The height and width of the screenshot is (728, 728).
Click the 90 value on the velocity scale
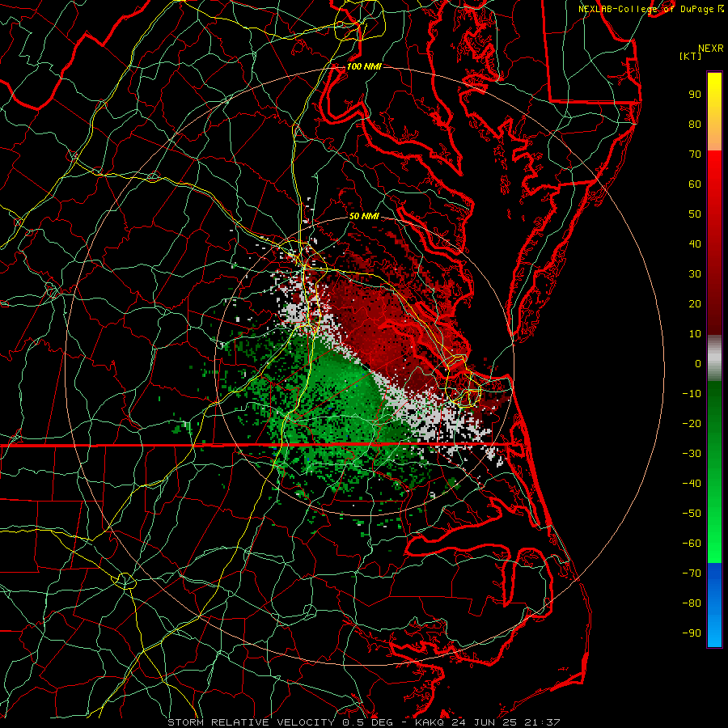[x=695, y=95]
